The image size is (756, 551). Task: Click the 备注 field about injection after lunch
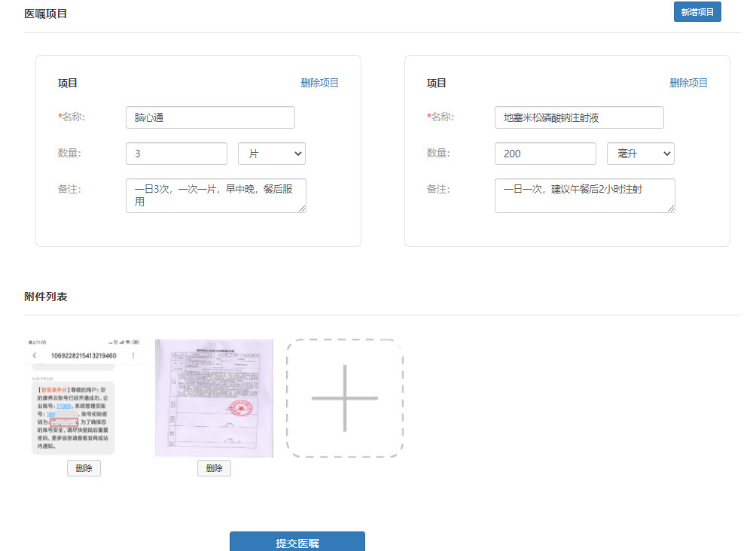pos(584,196)
